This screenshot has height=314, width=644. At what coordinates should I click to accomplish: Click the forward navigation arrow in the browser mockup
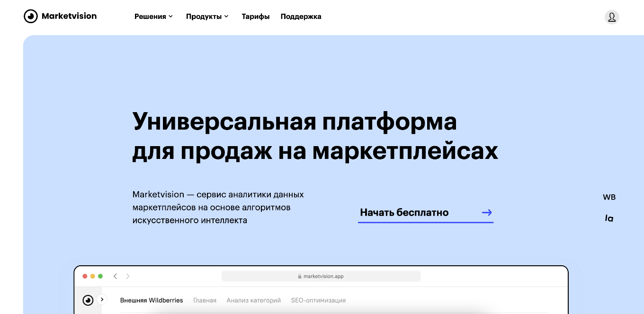[127, 276]
